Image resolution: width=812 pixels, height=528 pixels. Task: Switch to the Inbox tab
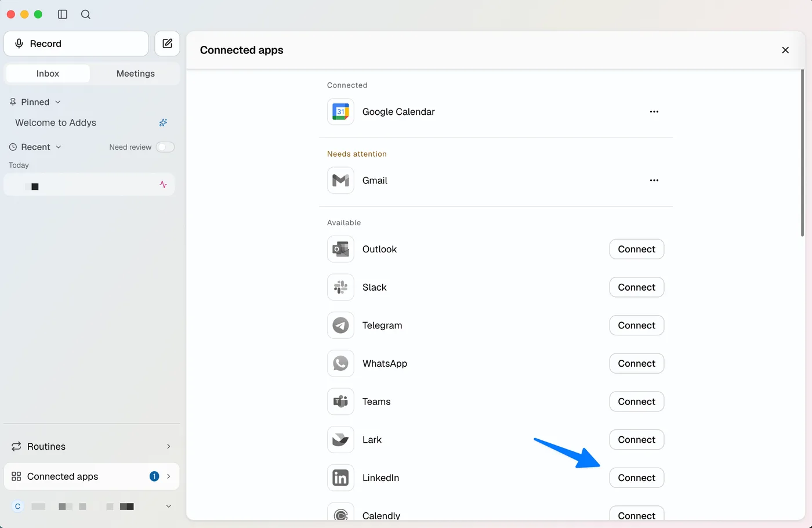pyautogui.click(x=48, y=74)
